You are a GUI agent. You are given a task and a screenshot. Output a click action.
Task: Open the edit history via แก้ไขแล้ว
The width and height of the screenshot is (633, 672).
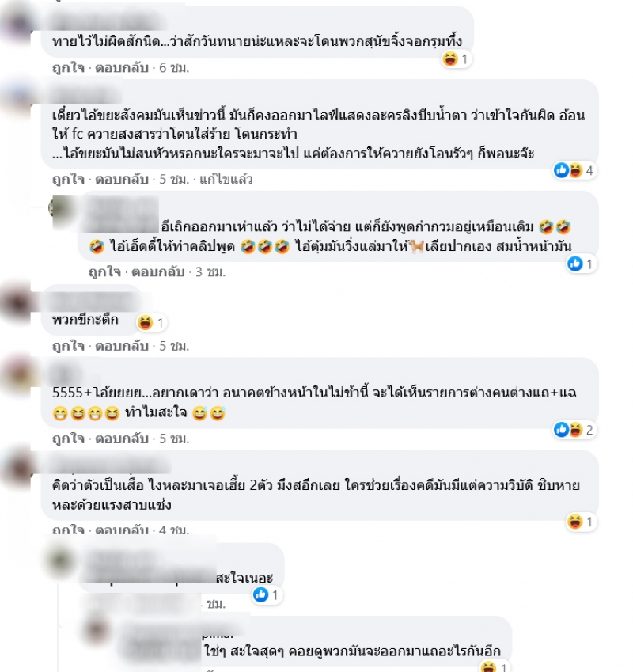pyautogui.click(x=226, y=179)
